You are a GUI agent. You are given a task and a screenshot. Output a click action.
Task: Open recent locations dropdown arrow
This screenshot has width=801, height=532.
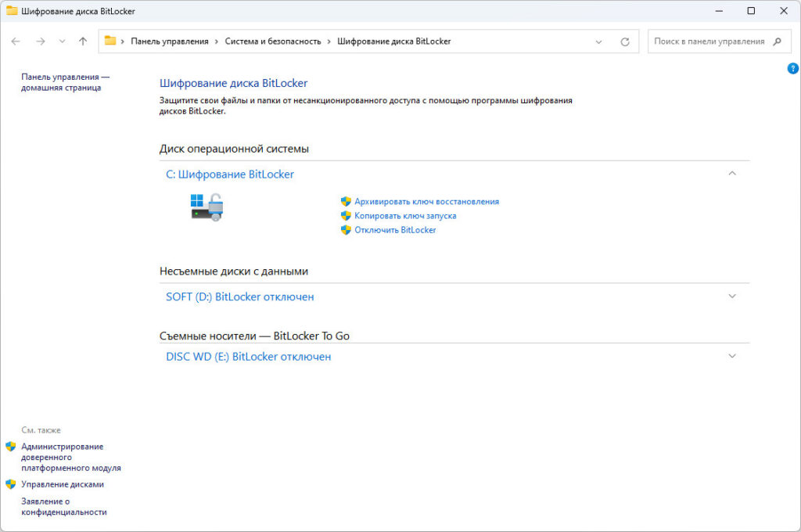point(62,41)
